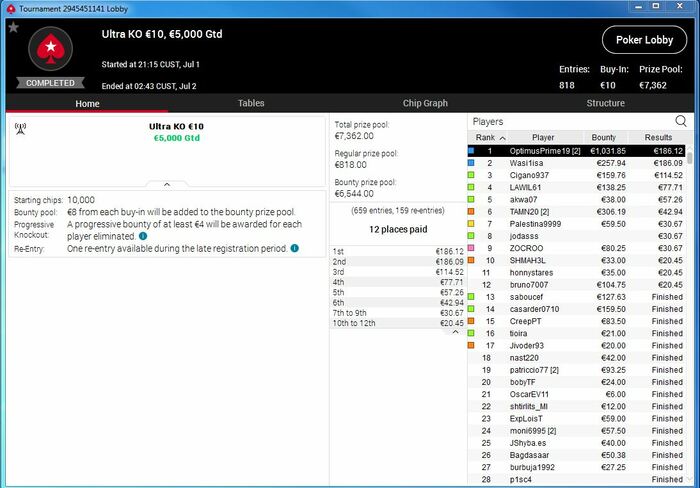
Task: Click blue color tag beside Wasi1isa
Action: click(471, 163)
